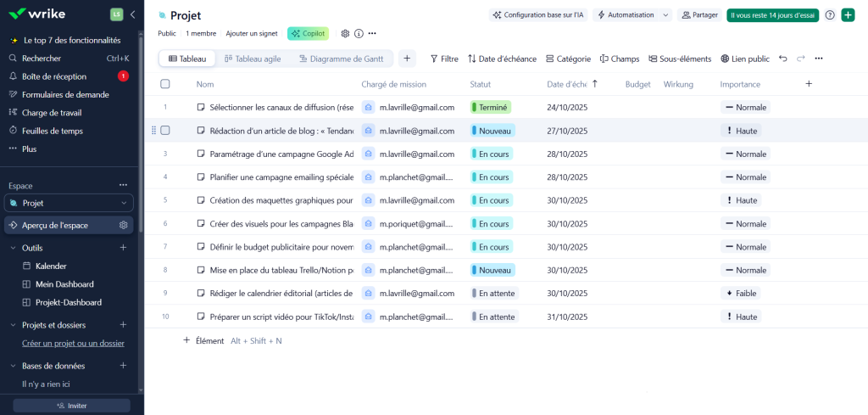Open the Projet space selector dropdown
The width and height of the screenshot is (868, 415).
point(69,203)
